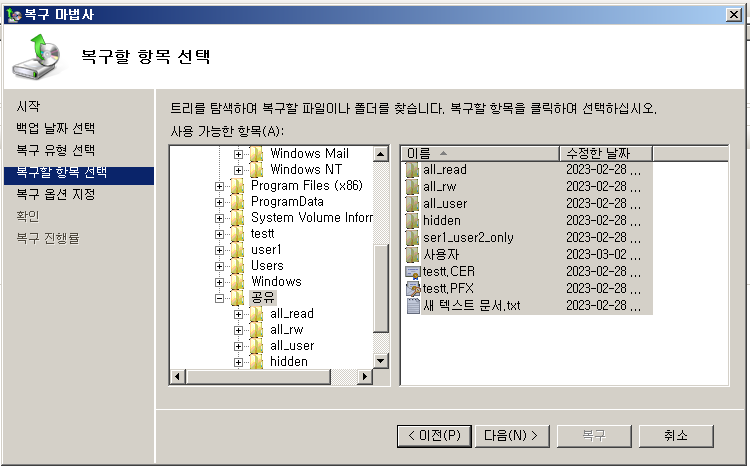Expand the Users tree node

tap(219, 266)
